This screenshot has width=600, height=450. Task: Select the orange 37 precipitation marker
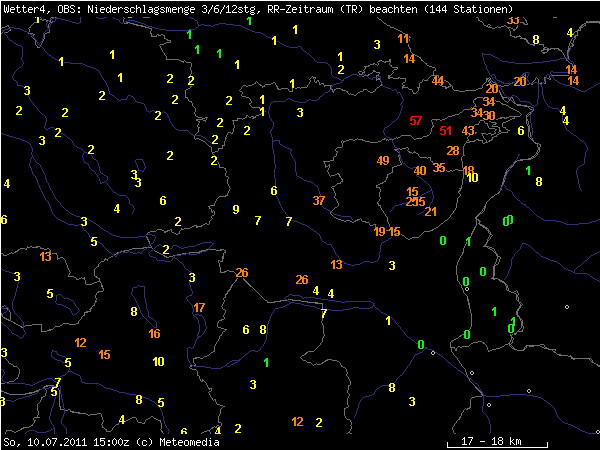point(319,201)
